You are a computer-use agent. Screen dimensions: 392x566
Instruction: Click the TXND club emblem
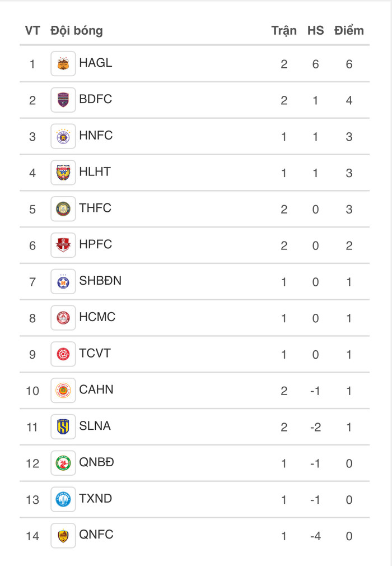tap(63, 499)
